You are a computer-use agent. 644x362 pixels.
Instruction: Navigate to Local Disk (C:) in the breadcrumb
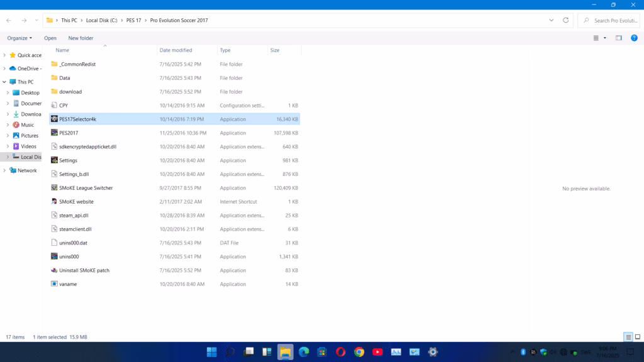pyautogui.click(x=101, y=20)
